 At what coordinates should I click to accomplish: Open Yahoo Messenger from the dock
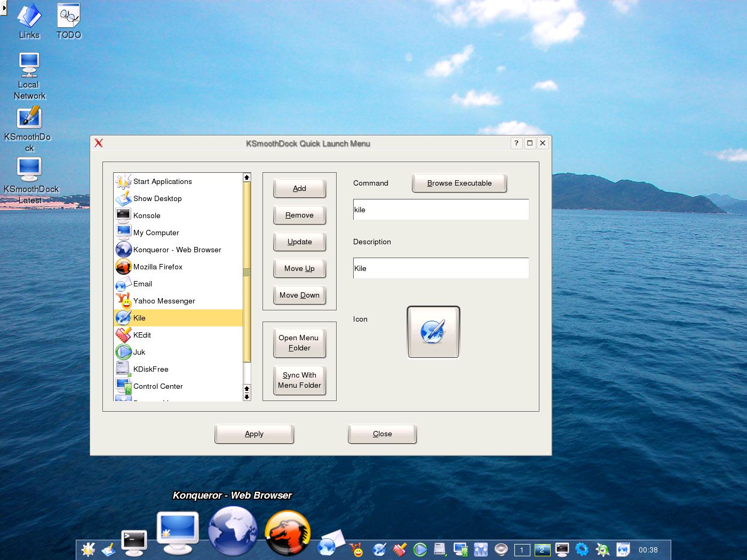[x=356, y=549]
